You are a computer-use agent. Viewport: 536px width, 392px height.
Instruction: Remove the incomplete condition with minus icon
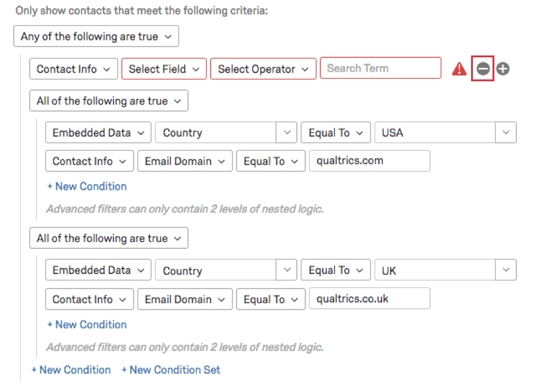point(482,69)
